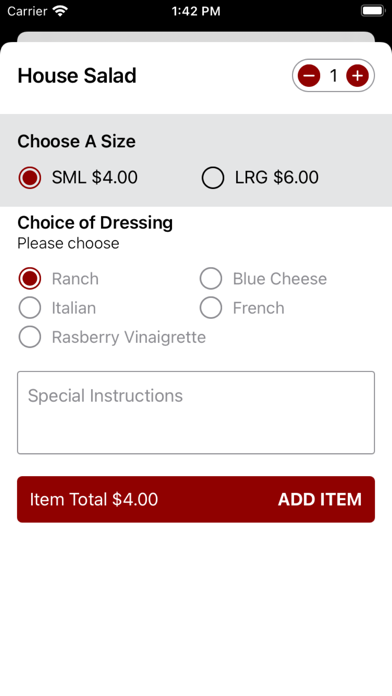The image size is (392, 696).
Task: Tap the Choice of Dressing header
Action: click(x=95, y=222)
